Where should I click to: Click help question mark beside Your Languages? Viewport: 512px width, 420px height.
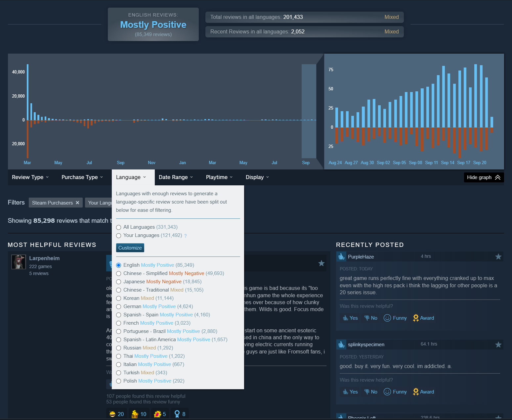pos(186,236)
